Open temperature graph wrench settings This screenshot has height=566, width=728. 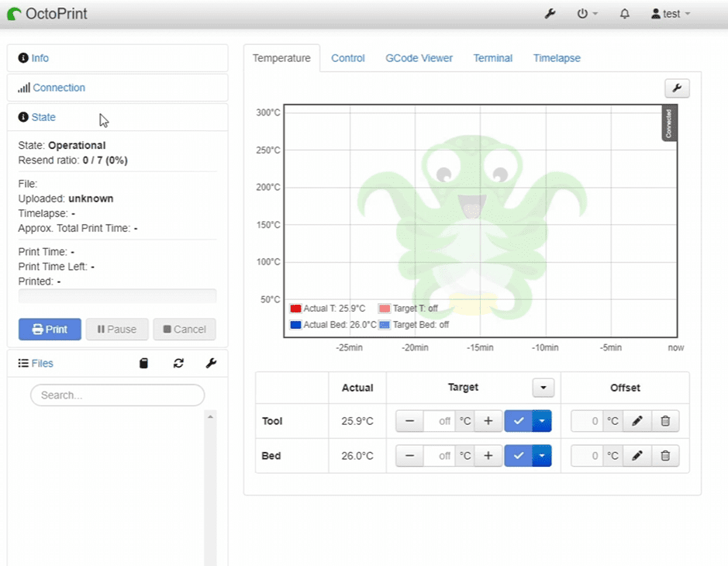tap(677, 88)
